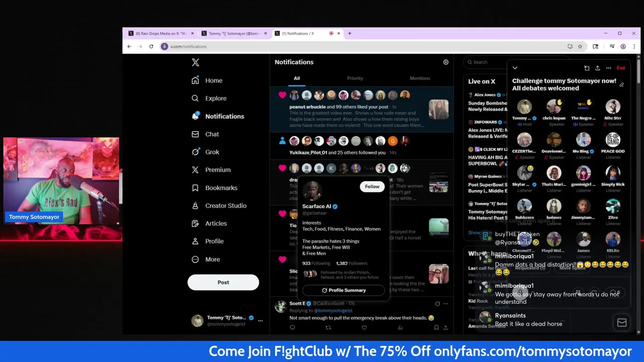The image size is (644, 362).
Task: Edit the Space title pencil icon
Action: [x=622, y=85]
